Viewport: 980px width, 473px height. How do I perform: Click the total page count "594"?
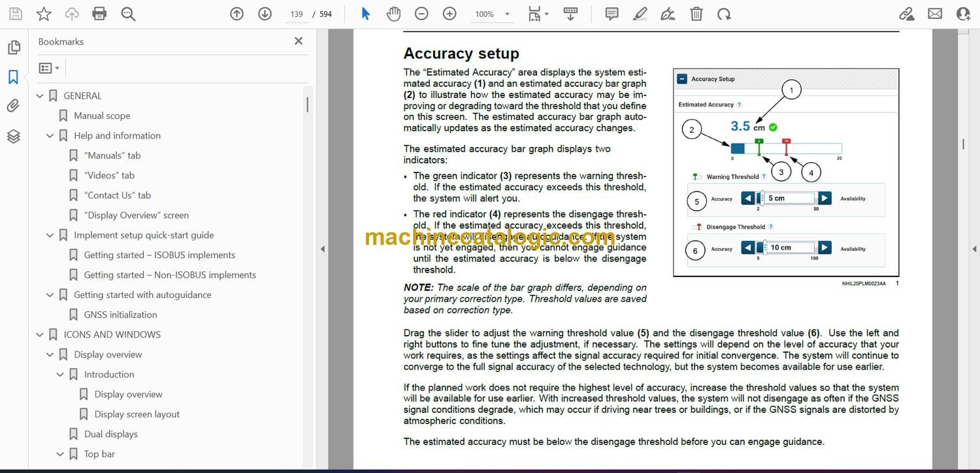[325, 14]
